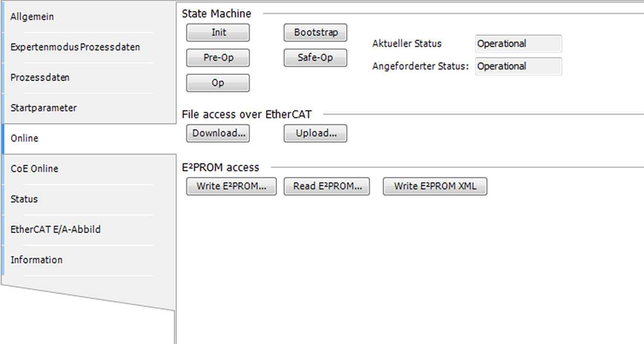Screen dimensions: 644x344
Task: Request the Pre-Op state
Action: (218, 58)
